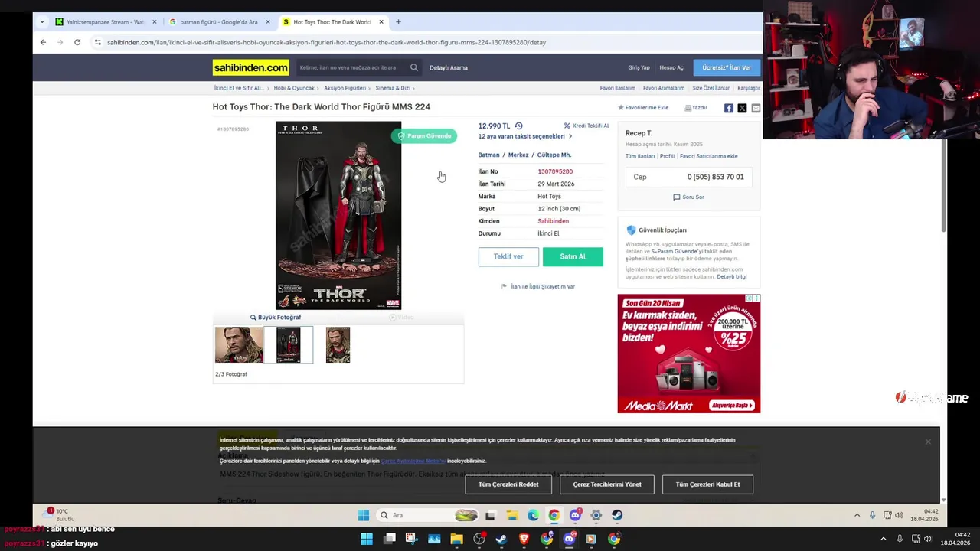Click the sahibinden.com logo
This screenshot has height=551, width=980.
pos(250,67)
